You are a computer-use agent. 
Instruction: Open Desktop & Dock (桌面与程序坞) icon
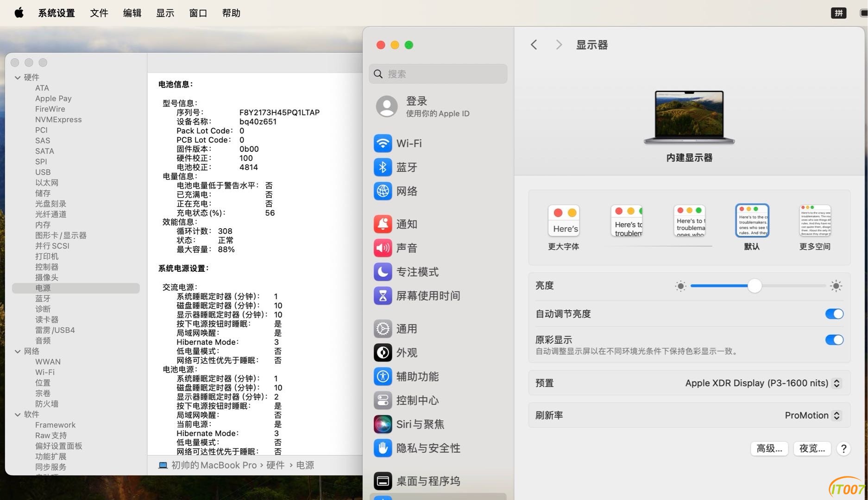click(x=383, y=481)
